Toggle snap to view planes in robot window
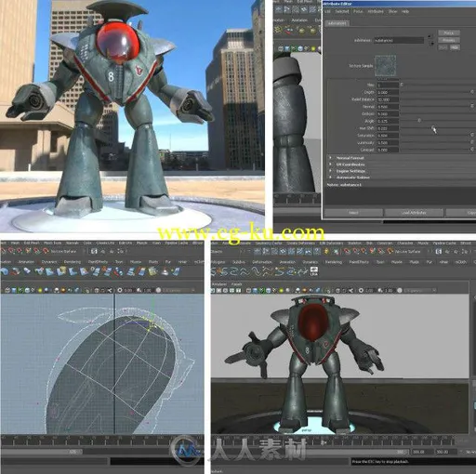The width and height of the screenshot is (476, 474). click(381, 252)
